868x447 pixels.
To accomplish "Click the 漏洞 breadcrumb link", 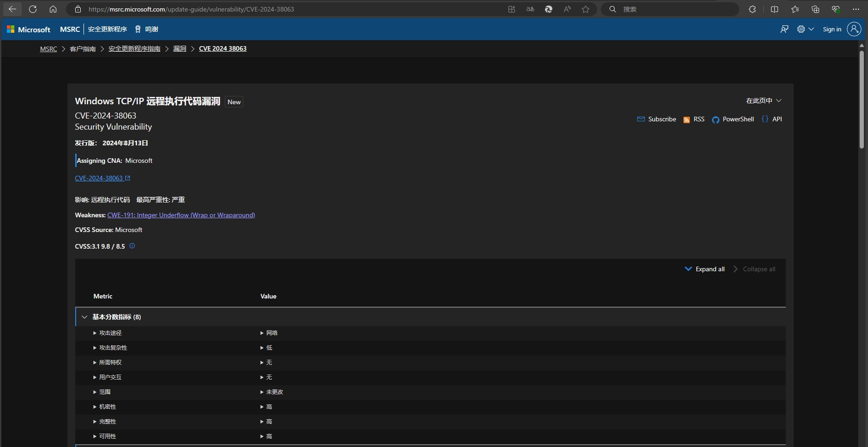I will [179, 48].
